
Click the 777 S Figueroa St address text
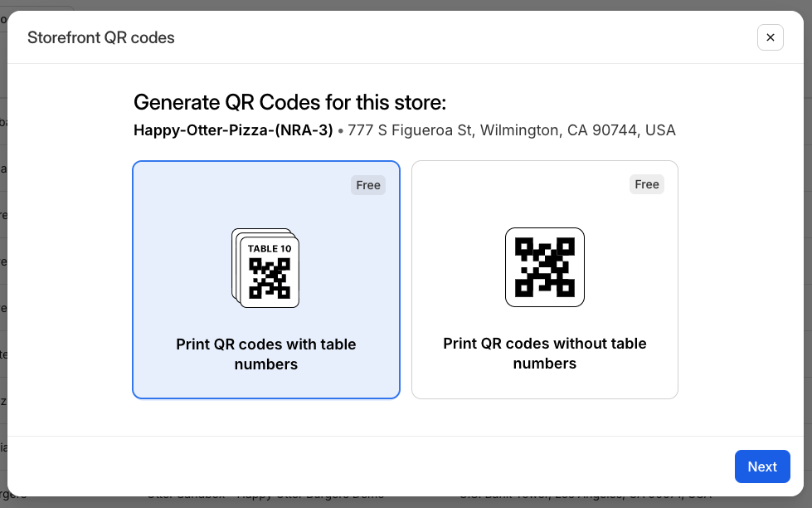pyautogui.click(x=509, y=130)
